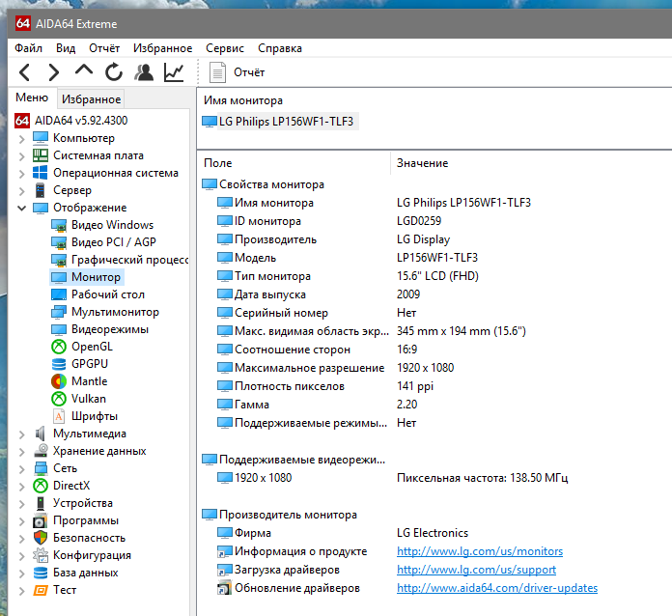The height and width of the screenshot is (616, 672).
Task: Select the AIDA64 v5.92.4300 root icon
Action: [22, 121]
